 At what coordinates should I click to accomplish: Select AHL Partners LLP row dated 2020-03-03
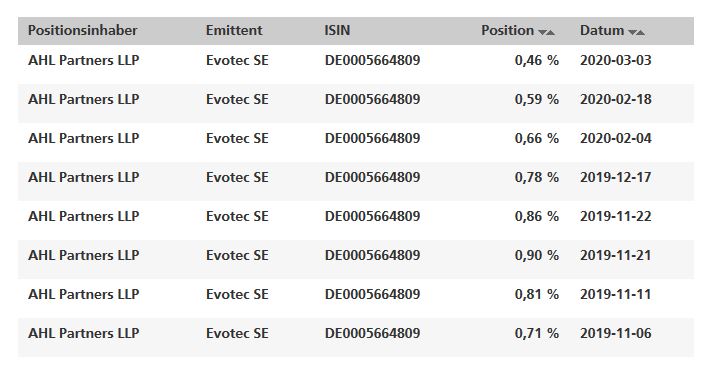356,60
